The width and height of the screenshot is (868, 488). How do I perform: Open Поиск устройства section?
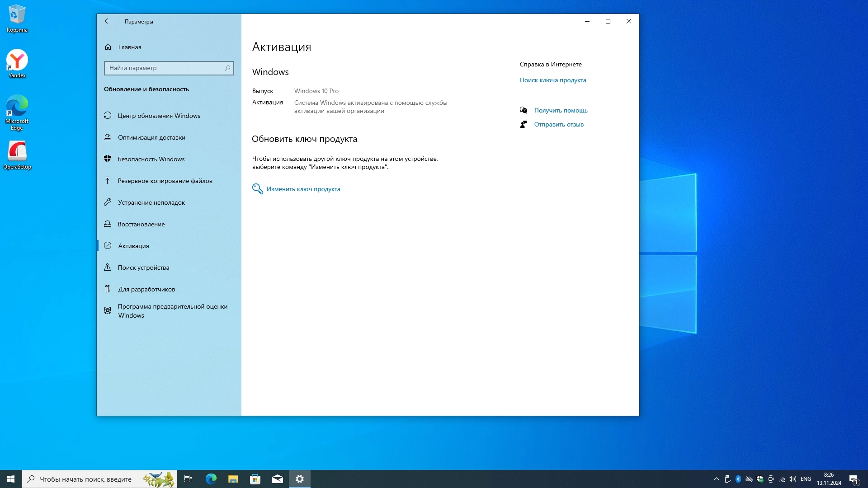[143, 267]
